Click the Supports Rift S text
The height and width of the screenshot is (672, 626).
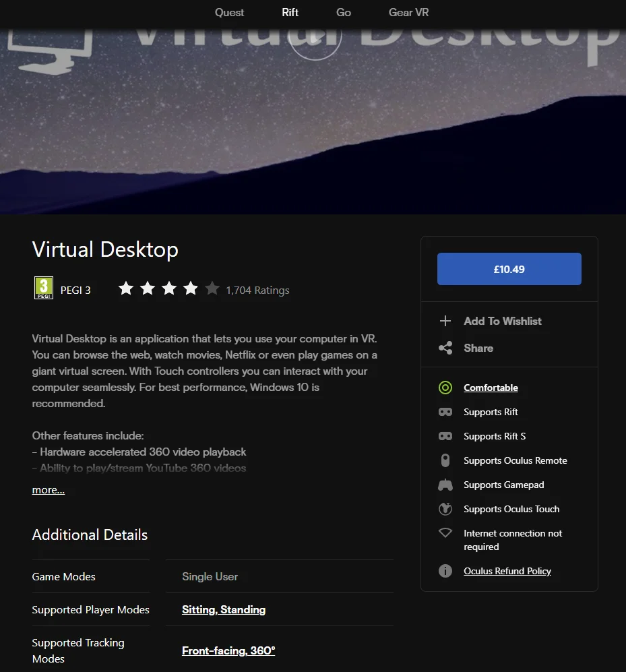(495, 436)
